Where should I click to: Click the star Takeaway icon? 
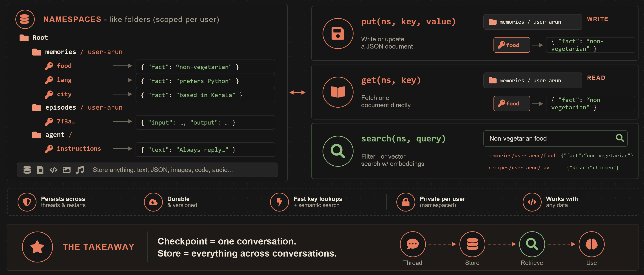(x=38, y=247)
